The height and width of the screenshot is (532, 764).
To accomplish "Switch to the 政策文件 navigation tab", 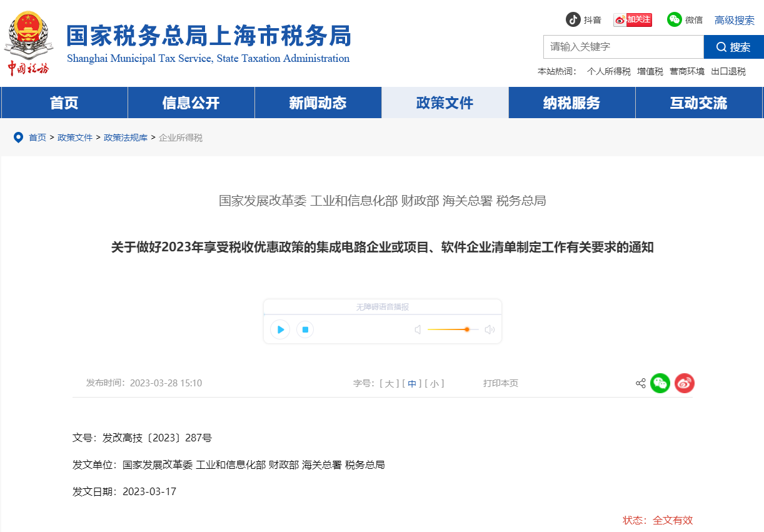I will [x=445, y=102].
